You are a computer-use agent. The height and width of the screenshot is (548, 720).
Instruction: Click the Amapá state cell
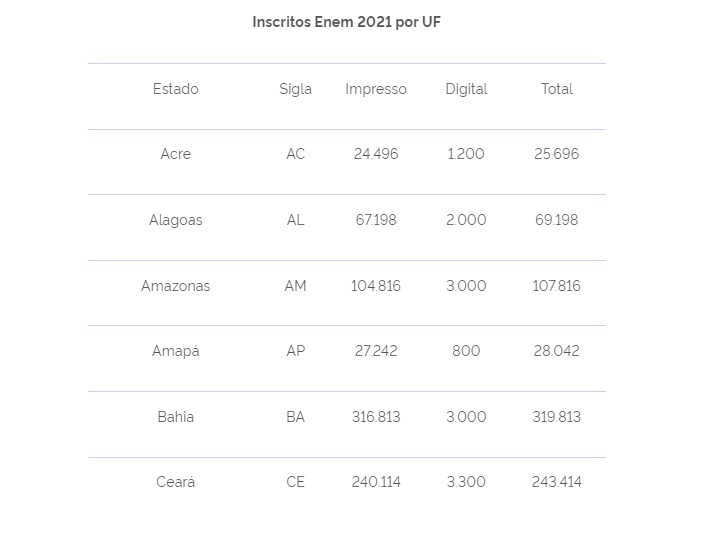click(x=175, y=351)
